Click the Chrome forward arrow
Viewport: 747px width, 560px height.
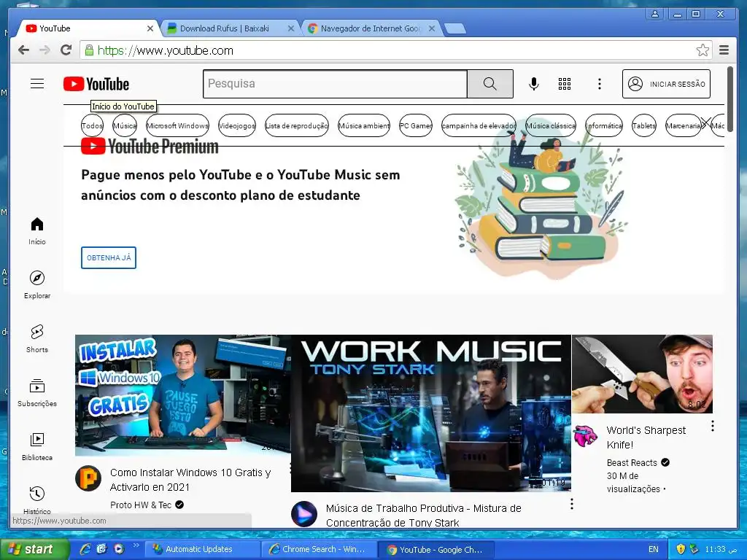point(44,50)
